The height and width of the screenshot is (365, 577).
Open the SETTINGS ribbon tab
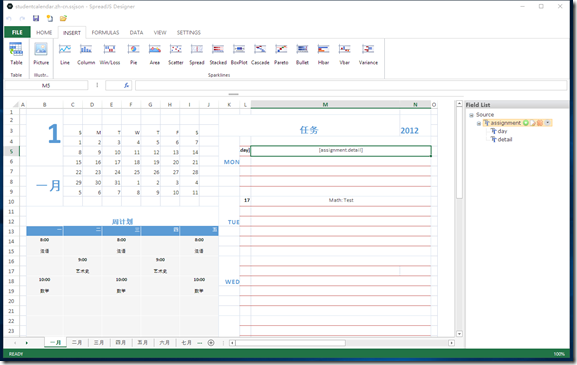point(189,32)
